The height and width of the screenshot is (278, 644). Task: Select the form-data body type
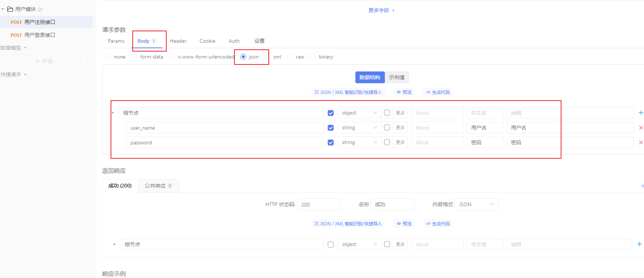pos(134,57)
